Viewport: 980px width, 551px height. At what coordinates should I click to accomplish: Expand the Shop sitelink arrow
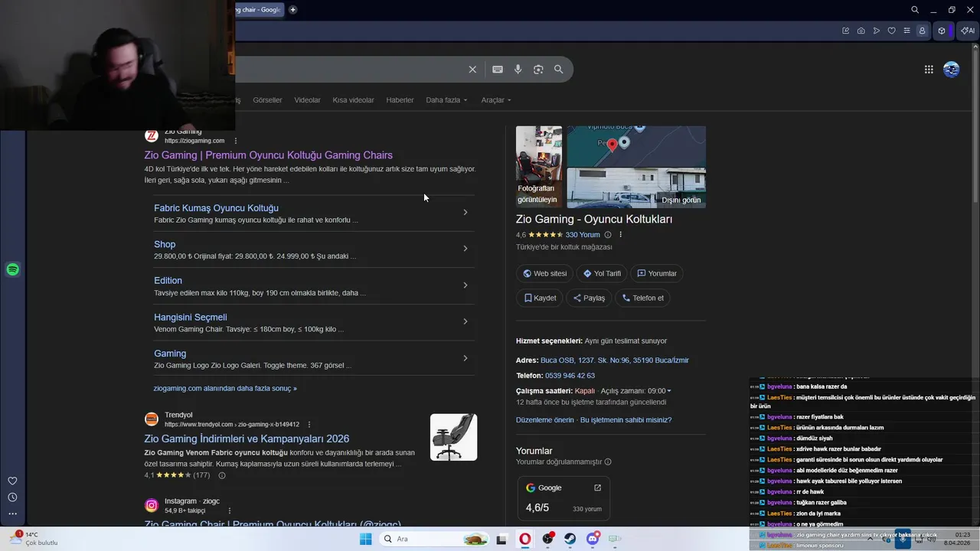coord(465,248)
